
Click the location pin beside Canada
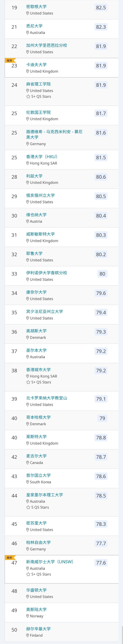click(28, 462)
